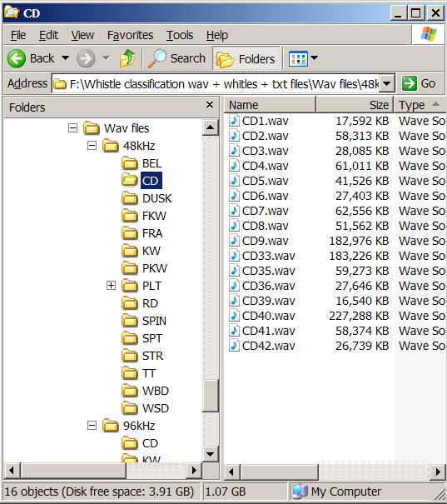Select the WBD folder in tree

(x=155, y=391)
